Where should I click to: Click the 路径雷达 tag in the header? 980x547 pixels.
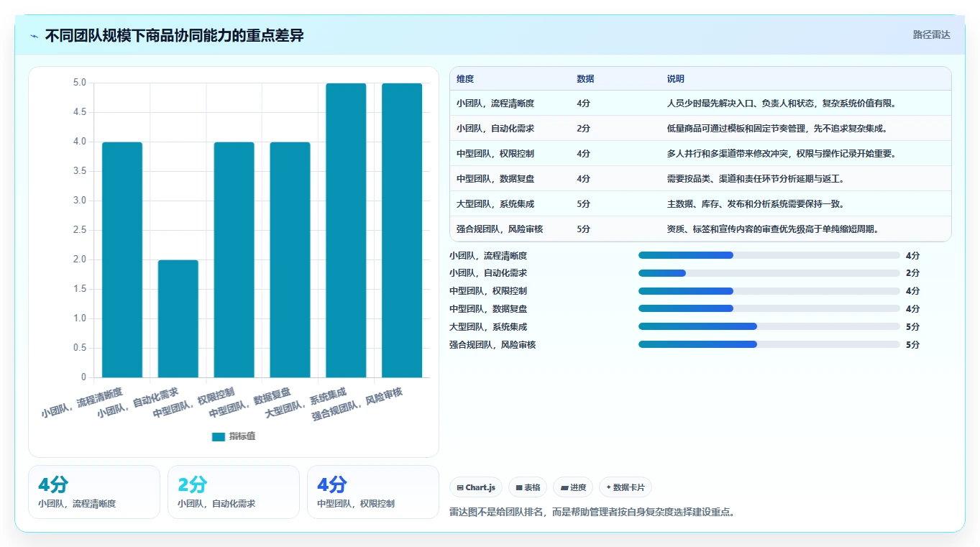(931, 35)
